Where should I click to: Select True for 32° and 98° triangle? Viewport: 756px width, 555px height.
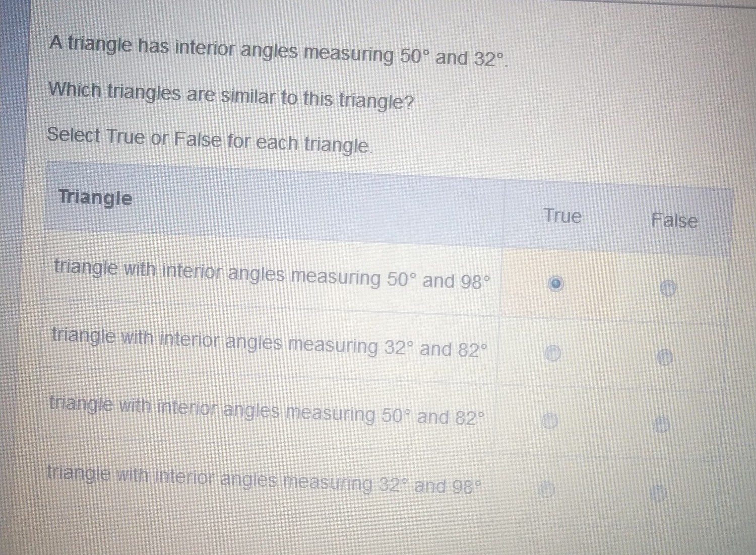click(x=546, y=490)
